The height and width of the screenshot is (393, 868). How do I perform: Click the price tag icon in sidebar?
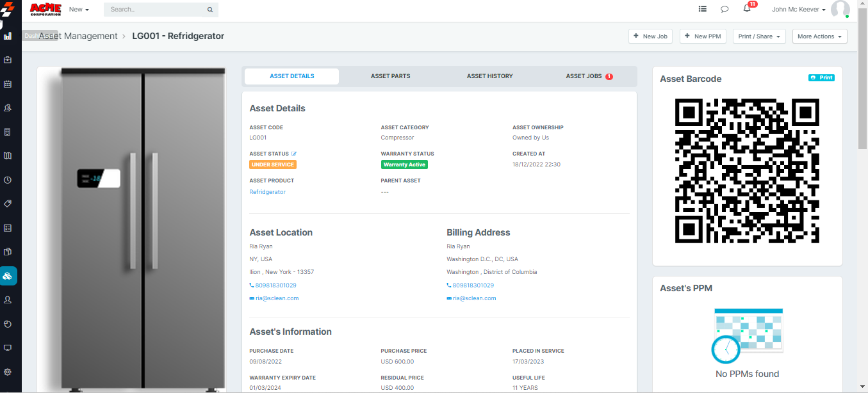coord(8,204)
